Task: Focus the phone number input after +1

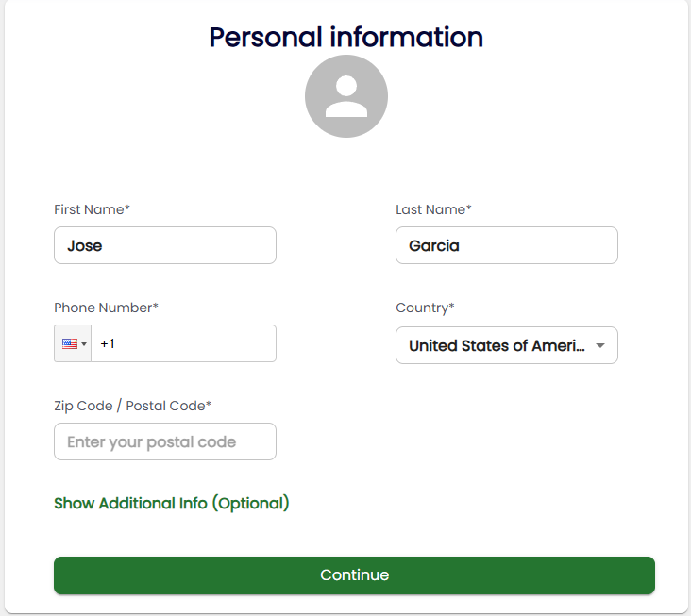Action: (x=189, y=344)
